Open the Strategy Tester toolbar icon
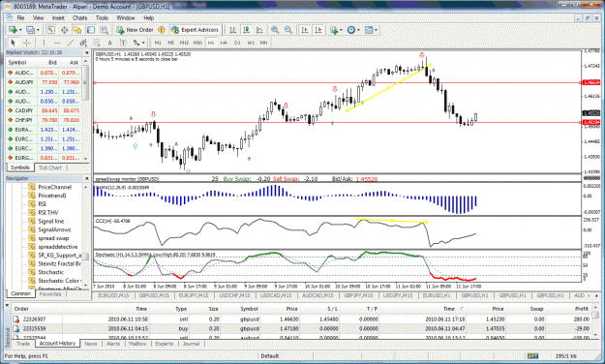 105,30
